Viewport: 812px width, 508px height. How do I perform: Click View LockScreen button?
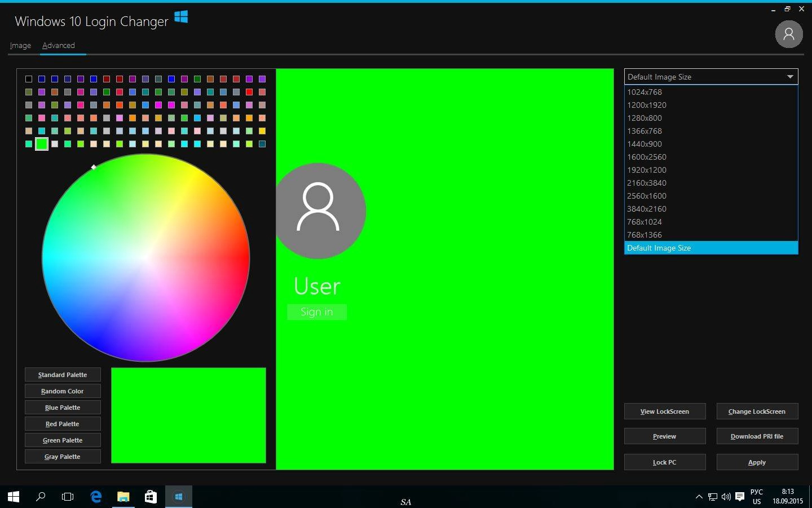point(665,411)
